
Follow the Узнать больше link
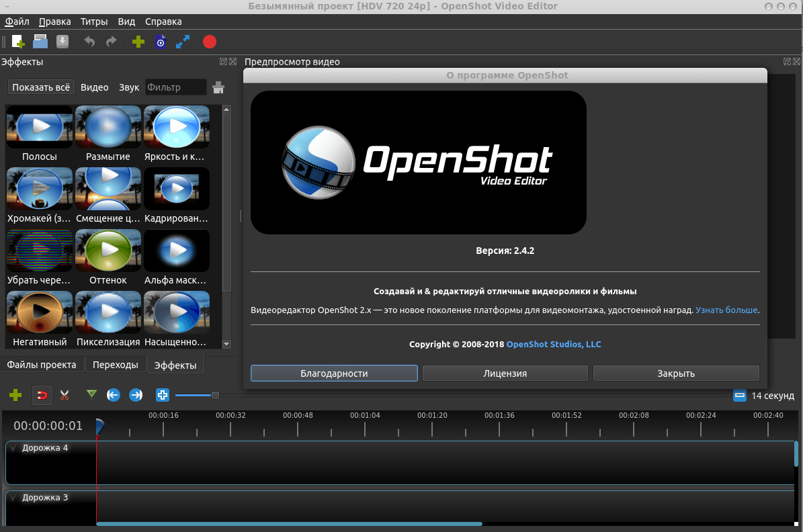click(x=726, y=310)
